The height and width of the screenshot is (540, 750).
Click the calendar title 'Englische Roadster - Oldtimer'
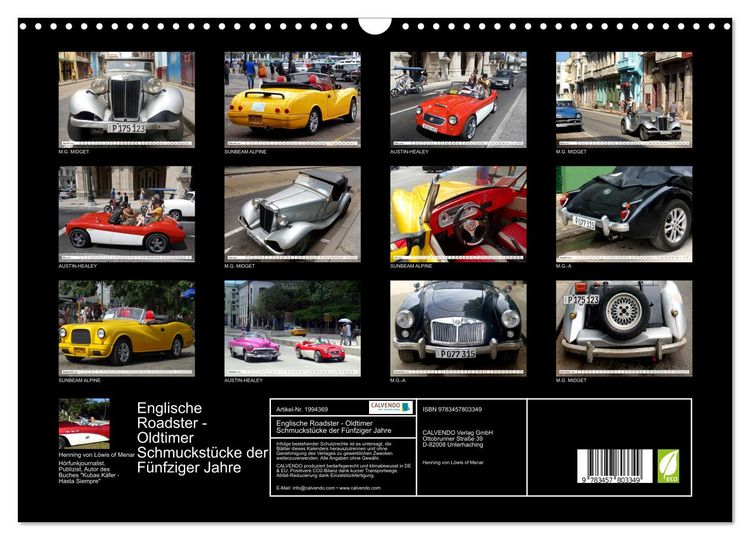pyautogui.click(x=172, y=423)
